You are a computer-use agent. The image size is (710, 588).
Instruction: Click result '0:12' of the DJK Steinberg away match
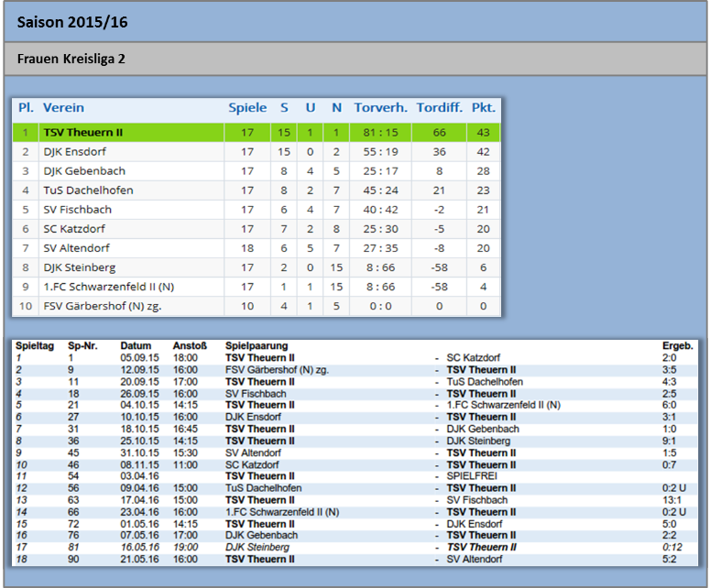pos(672,548)
